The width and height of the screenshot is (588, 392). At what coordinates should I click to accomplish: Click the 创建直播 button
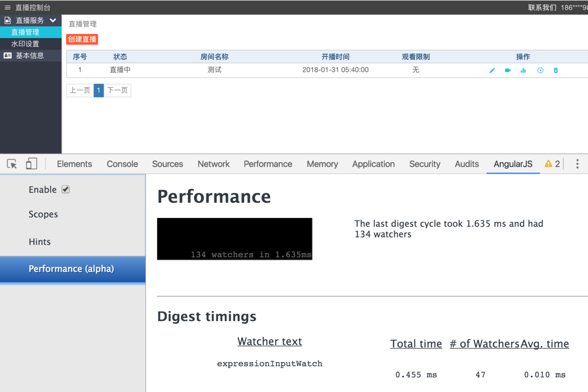[x=82, y=39]
